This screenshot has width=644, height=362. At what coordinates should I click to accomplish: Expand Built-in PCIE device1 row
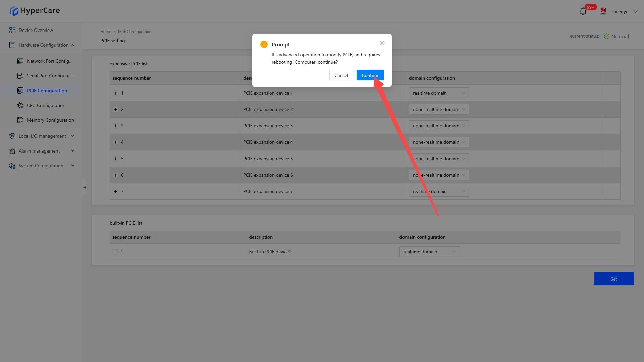click(x=115, y=252)
